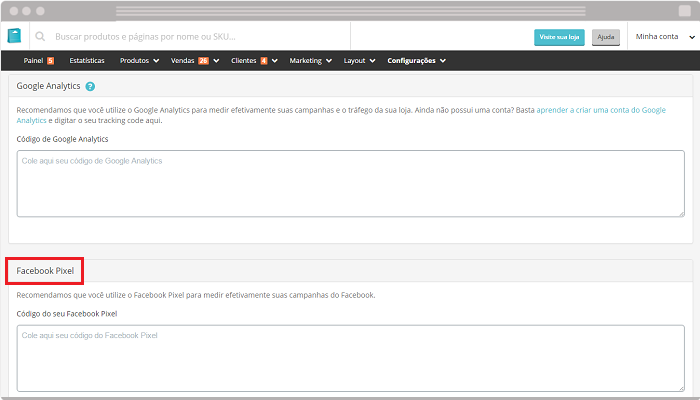This screenshot has height=400, width=700.
Task: Click the Google Analytics section heading
Action: pos(48,86)
